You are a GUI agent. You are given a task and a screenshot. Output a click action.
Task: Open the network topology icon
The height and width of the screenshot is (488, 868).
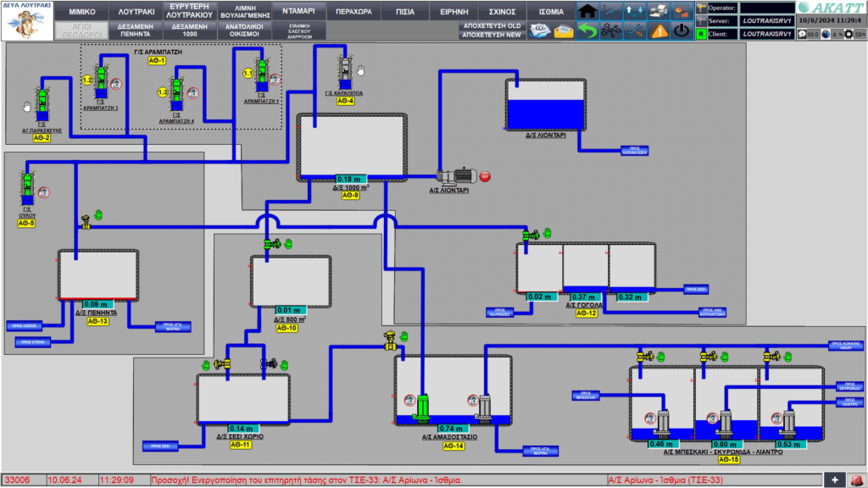pos(611,31)
